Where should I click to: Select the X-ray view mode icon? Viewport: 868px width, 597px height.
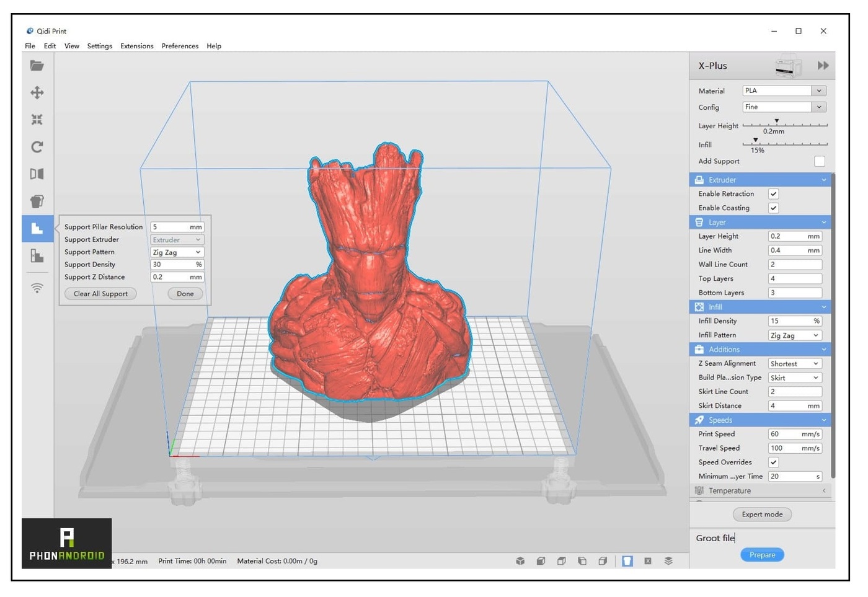648,561
